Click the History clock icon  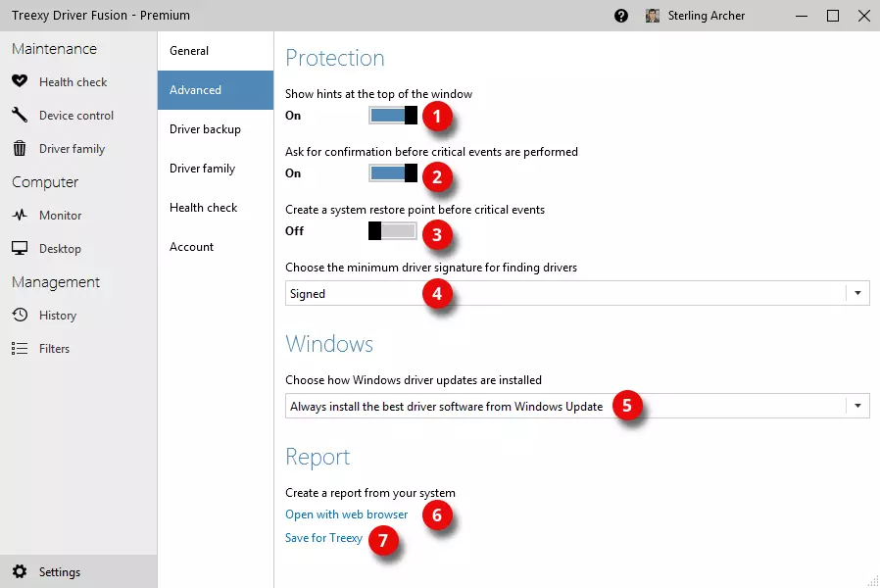[x=20, y=315]
